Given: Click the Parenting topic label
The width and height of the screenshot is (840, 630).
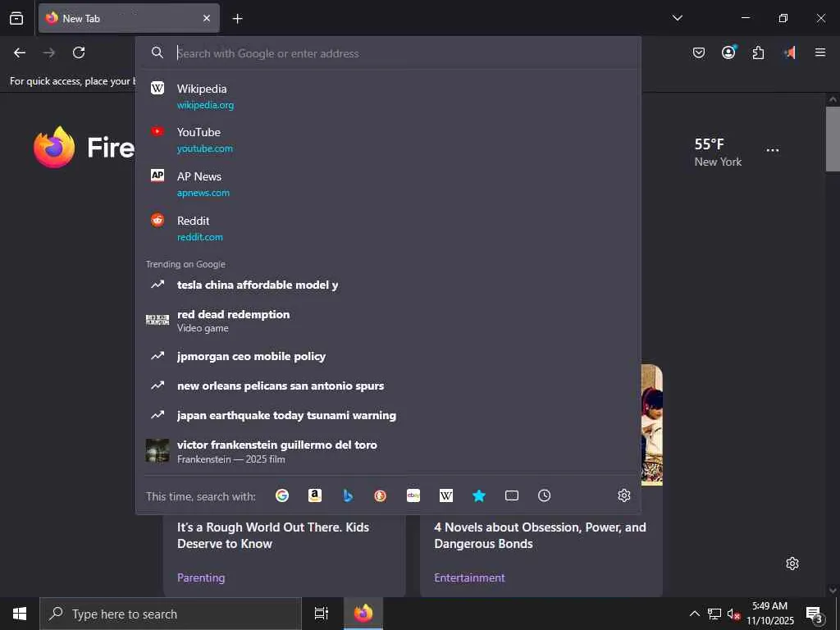Looking at the screenshot, I should pyautogui.click(x=201, y=577).
